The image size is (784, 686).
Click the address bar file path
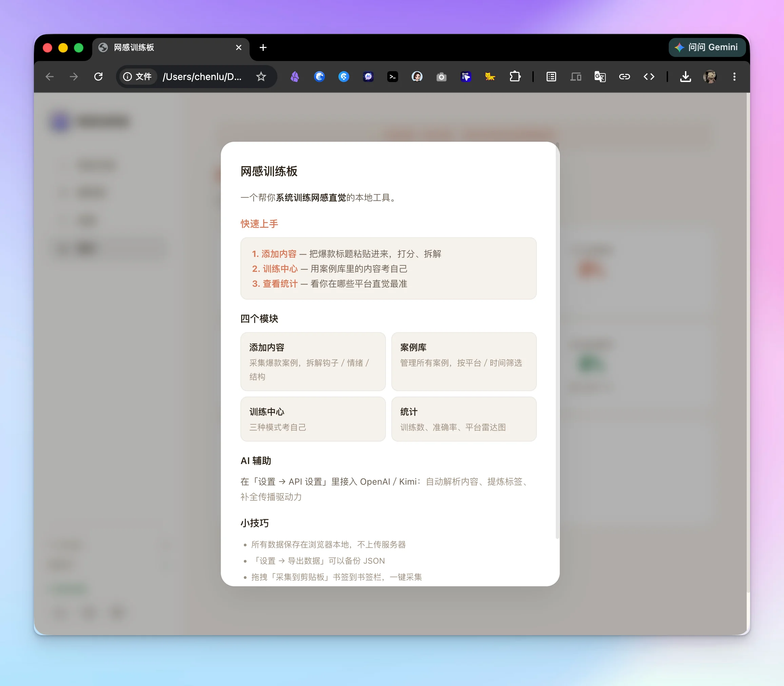pos(202,77)
